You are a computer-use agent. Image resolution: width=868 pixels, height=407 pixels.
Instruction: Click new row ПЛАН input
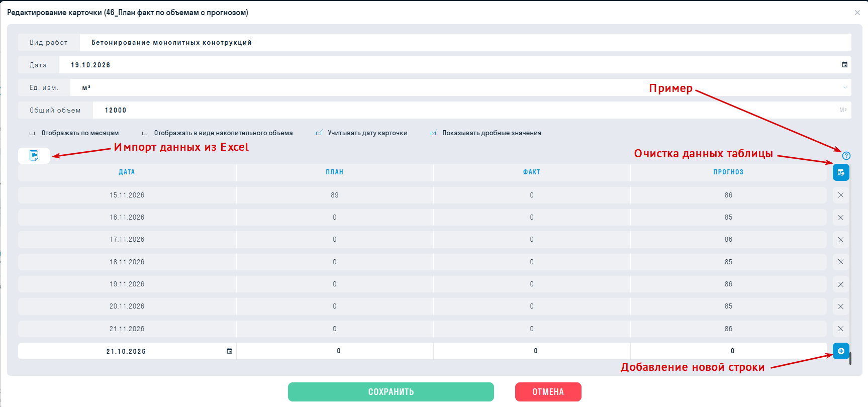tap(335, 351)
